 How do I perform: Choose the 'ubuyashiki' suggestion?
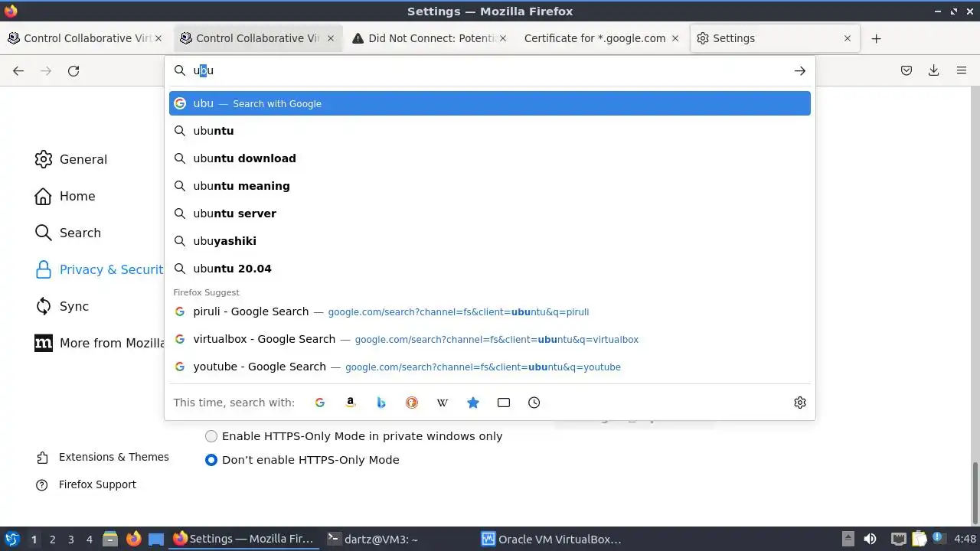pyautogui.click(x=490, y=241)
